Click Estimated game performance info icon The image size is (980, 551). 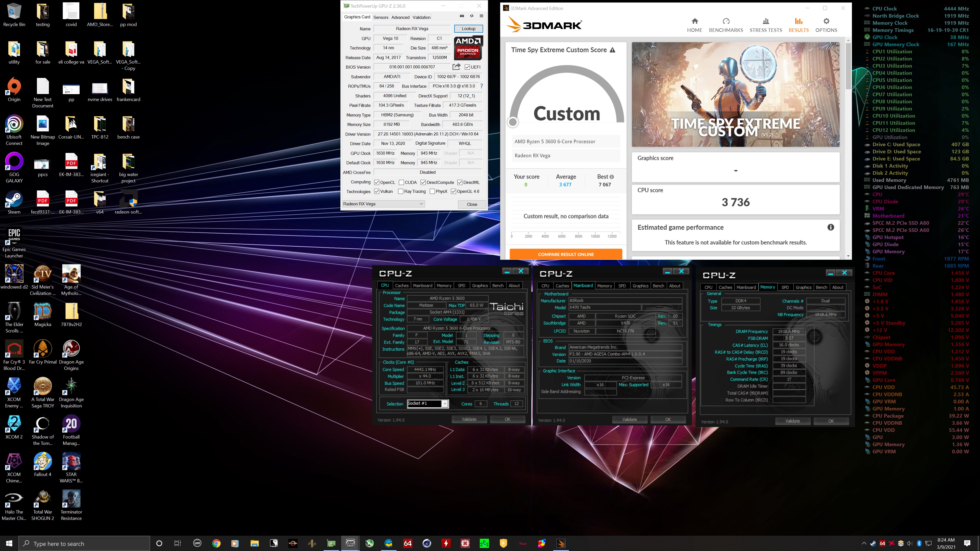830,227
